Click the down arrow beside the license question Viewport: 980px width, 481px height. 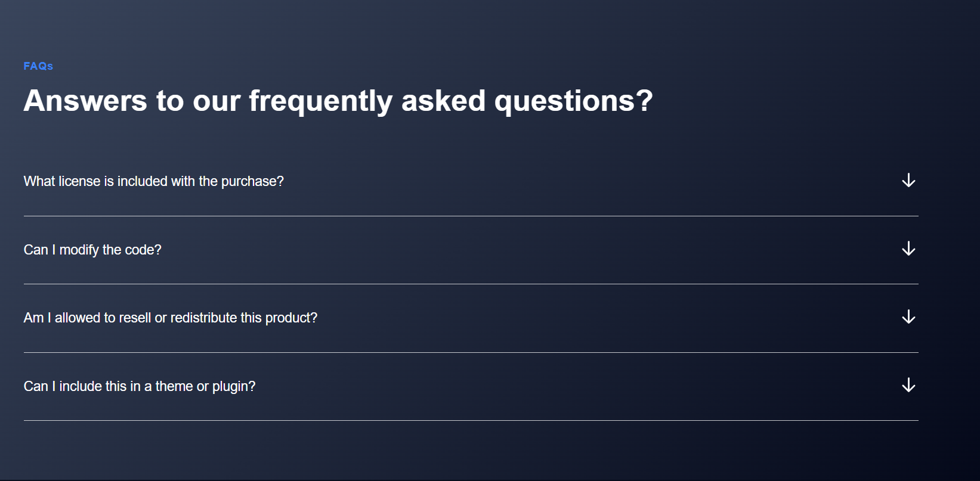tap(908, 181)
